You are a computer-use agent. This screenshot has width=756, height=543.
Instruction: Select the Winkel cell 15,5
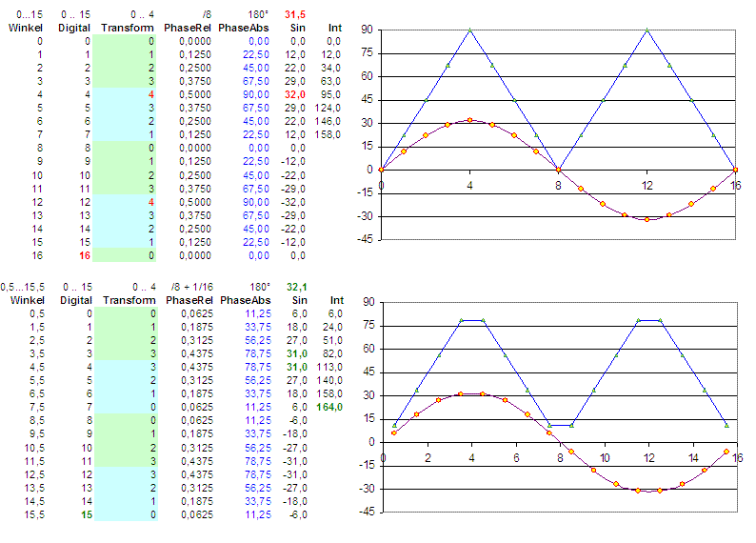coord(34,514)
